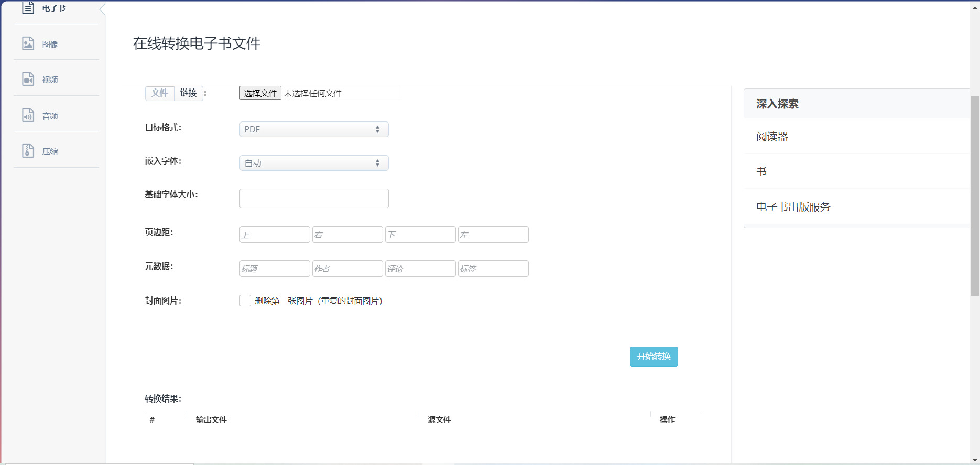Click the 压缩 sidebar label
Viewport: 980px width, 465px height.
pyautogui.click(x=50, y=151)
